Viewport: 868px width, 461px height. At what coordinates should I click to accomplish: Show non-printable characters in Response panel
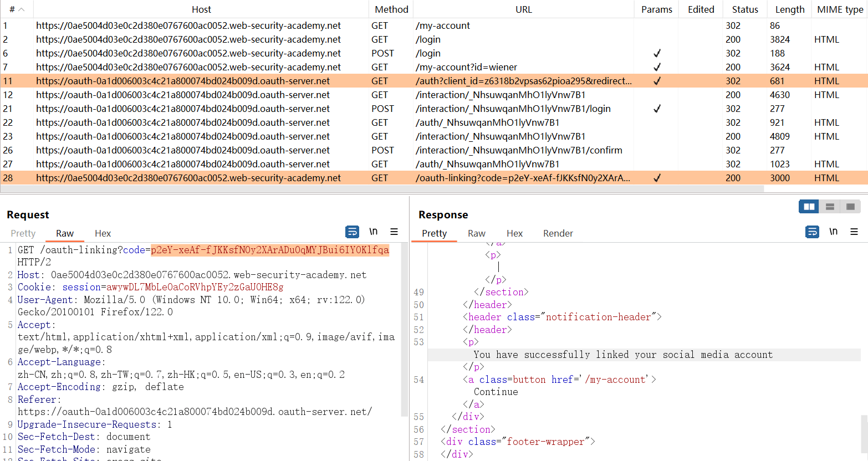pos(833,232)
